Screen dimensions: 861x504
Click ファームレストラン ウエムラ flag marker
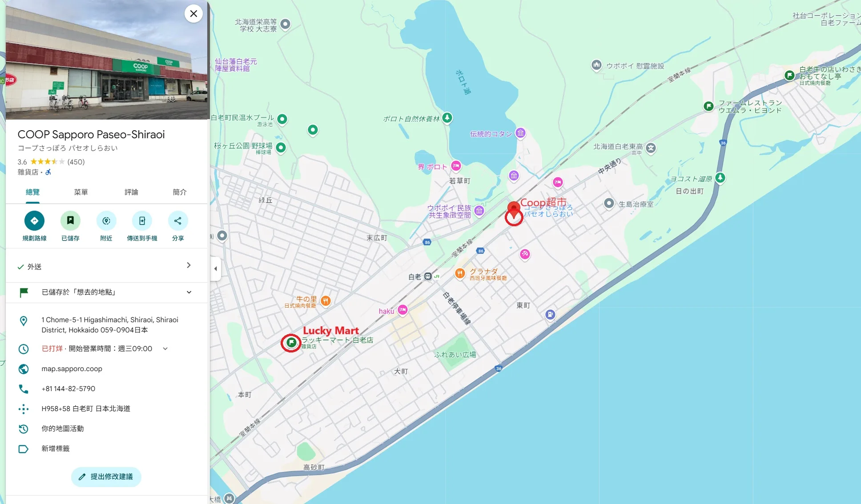pos(708,106)
